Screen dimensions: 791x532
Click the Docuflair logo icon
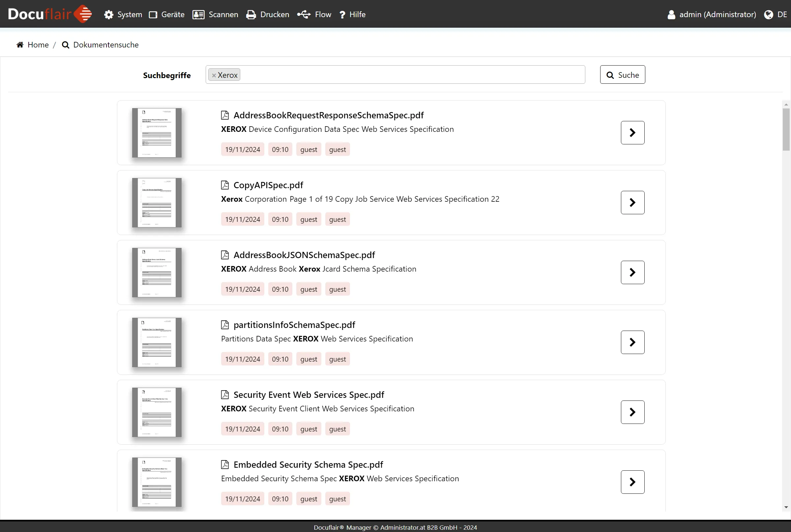[83, 14]
